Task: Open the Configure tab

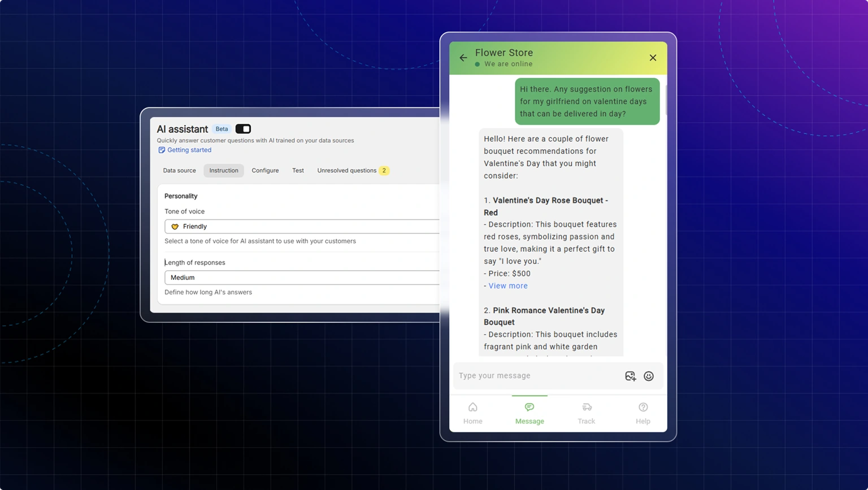Action: pos(265,171)
